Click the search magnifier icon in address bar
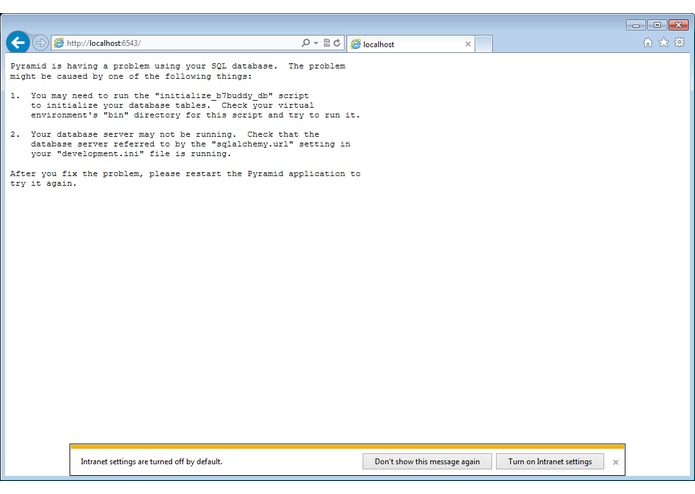The height and width of the screenshot is (494, 695). pos(305,43)
